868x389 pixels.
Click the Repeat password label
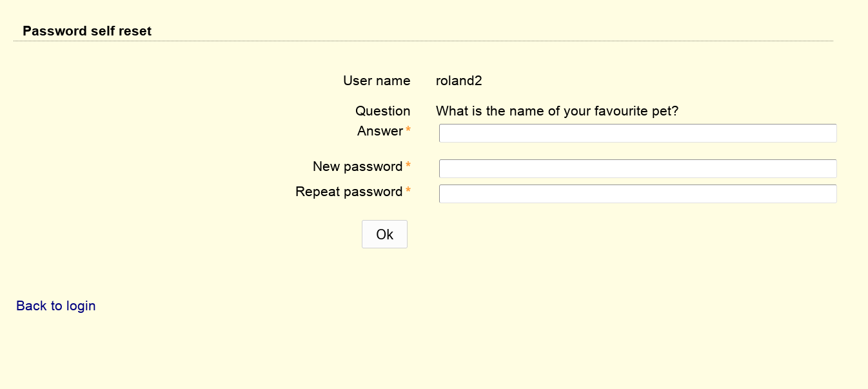(349, 192)
